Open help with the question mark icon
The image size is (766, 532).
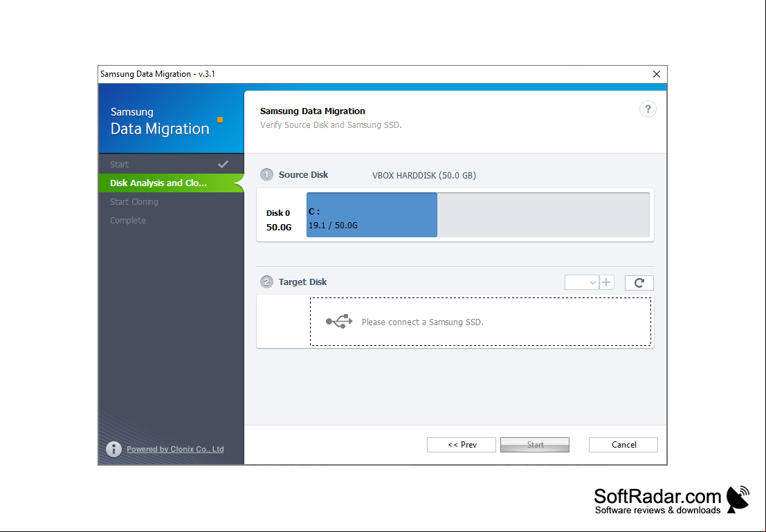[x=648, y=109]
